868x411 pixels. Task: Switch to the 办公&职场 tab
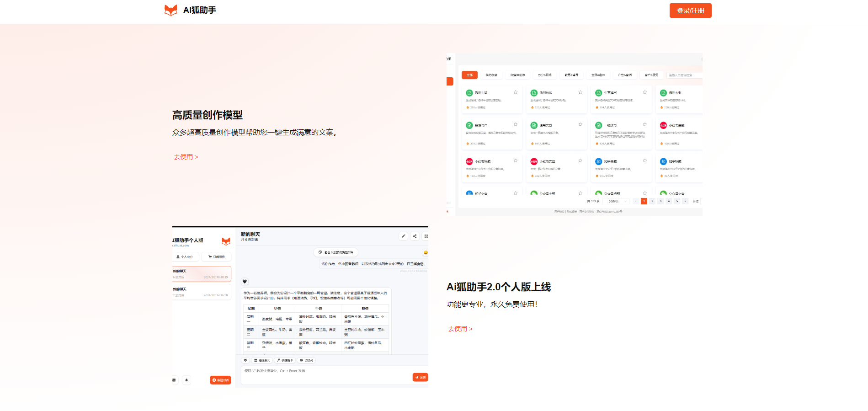point(544,75)
